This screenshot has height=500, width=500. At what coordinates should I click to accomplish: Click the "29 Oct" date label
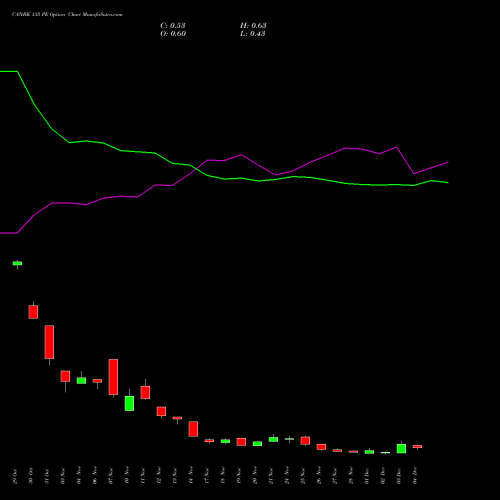[15, 476]
